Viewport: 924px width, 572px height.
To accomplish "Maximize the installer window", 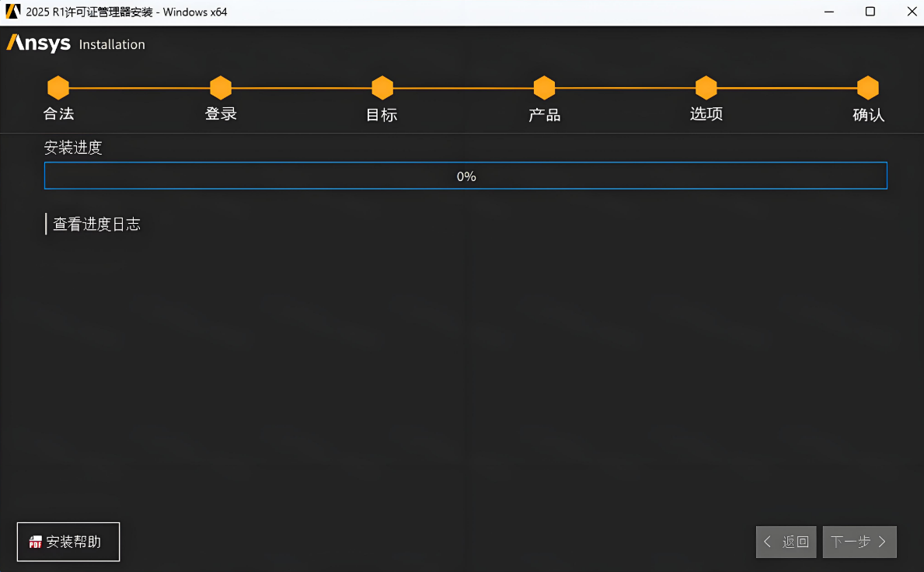I will pyautogui.click(x=870, y=12).
